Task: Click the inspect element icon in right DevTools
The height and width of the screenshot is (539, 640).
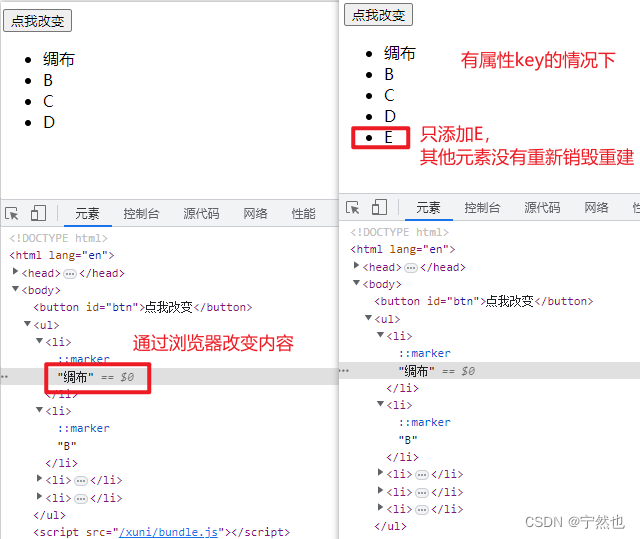Action: [x=353, y=207]
